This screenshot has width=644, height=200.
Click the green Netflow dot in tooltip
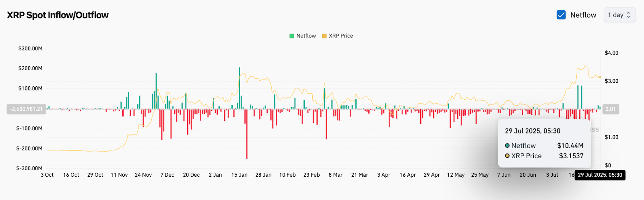point(507,145)
